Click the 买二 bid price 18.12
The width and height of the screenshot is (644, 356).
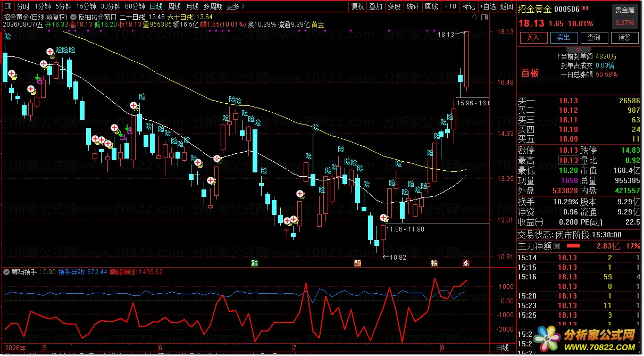click(x=567, y=110)
